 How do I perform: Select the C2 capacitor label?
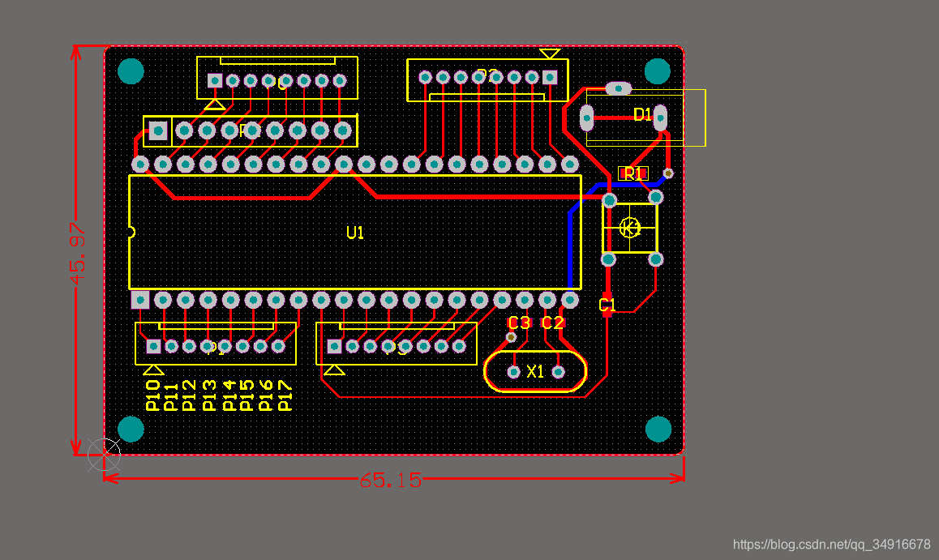tap(552, 323)
